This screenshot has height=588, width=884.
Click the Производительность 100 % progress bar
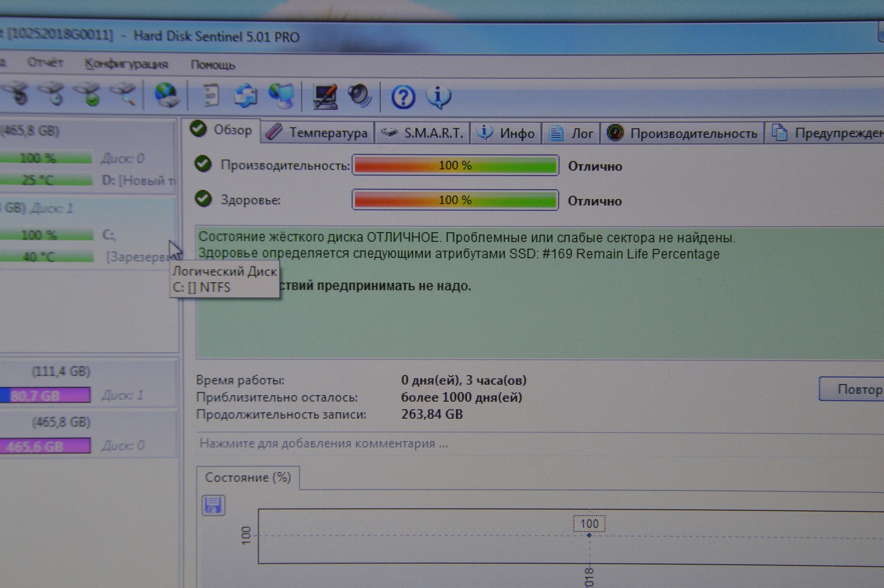pos(455,165)
